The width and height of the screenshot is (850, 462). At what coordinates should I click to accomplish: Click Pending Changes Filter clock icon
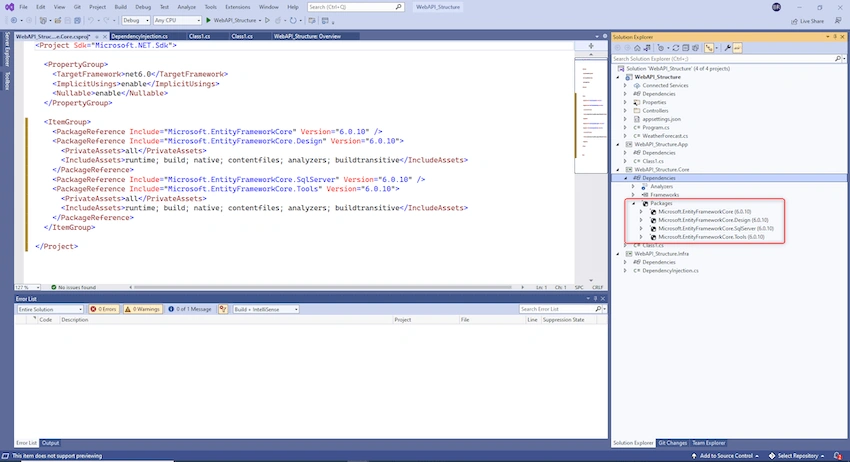point(661,48)
